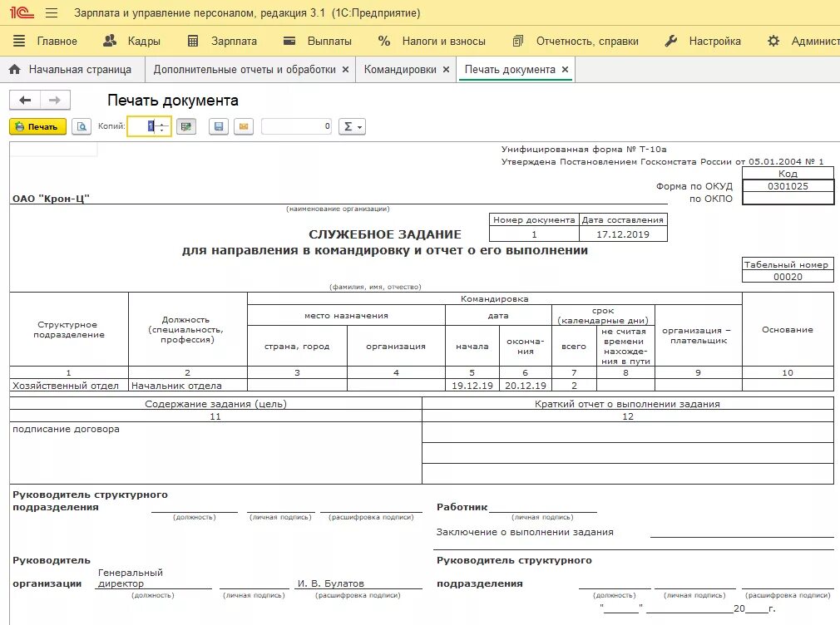Image resolution: width=840 pixels, height=625 pixels.
Task: Close the Печать документа tab
Action: pos(566,70)
